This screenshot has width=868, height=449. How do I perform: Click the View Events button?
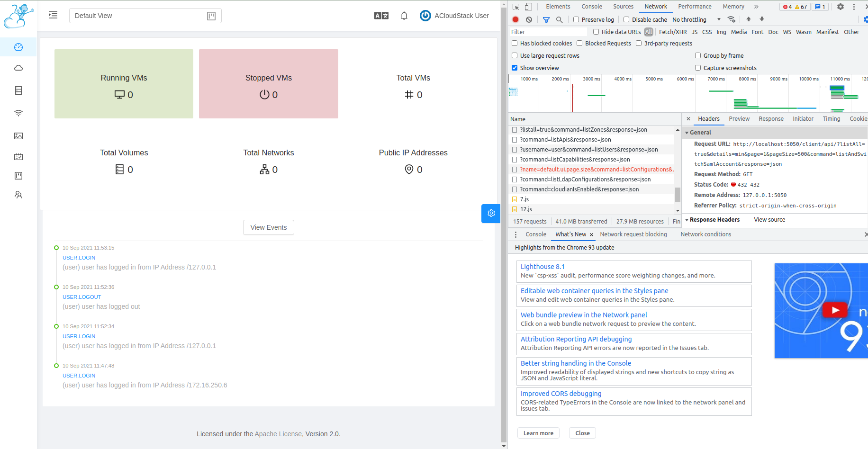(269, 227)
